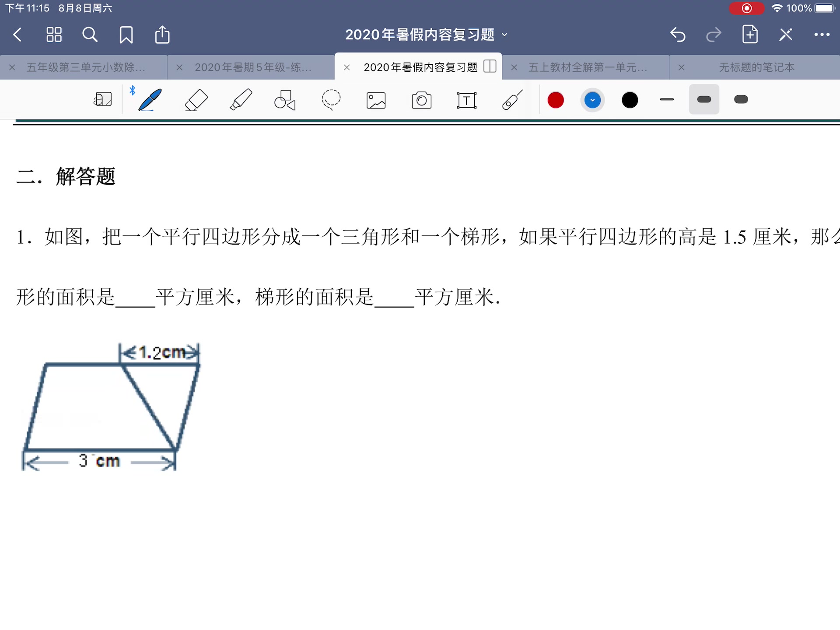840x630 pixels.
Task: Choose the medium stroke width
Action: point(704,99)
